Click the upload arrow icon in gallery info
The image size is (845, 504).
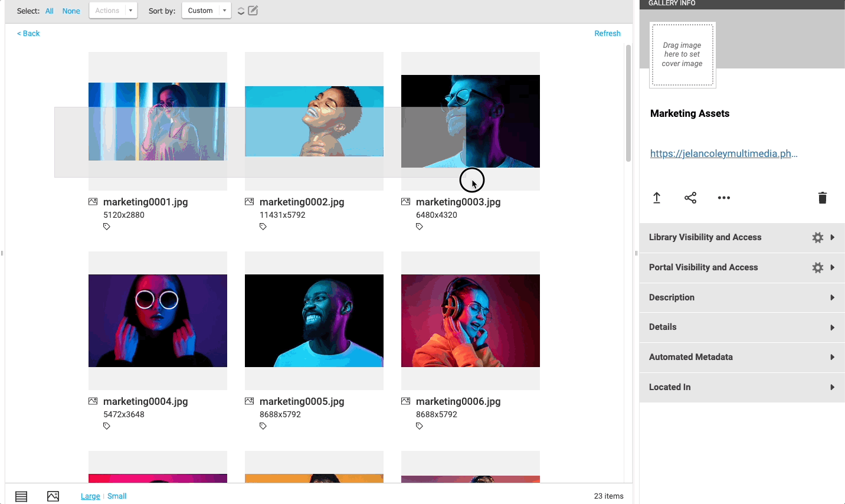tap(657, 198)
